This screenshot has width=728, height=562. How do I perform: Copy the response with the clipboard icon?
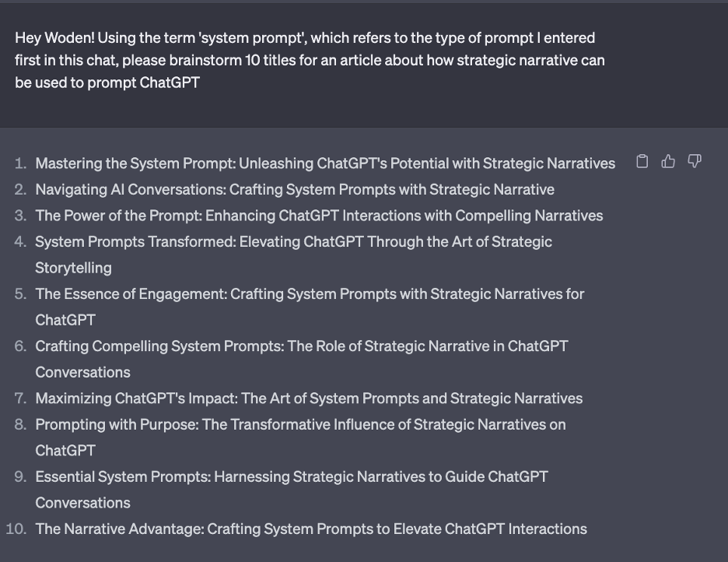(642, 161)
